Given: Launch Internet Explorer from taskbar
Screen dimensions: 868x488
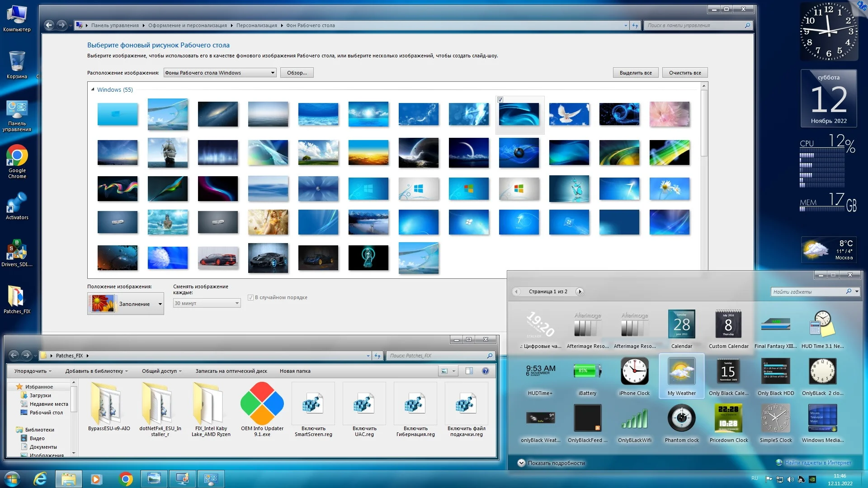Looking at the screenshot, I should (x=40, y=479).
